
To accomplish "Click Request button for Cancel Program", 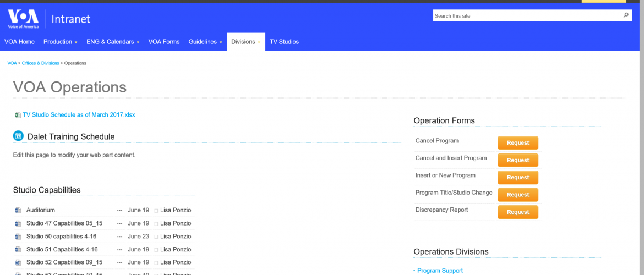I will point(518,143).
